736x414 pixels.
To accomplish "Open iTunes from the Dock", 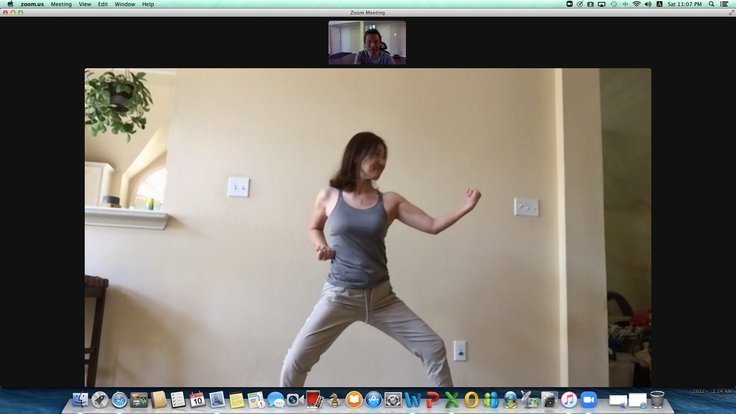I will (569, 400).
